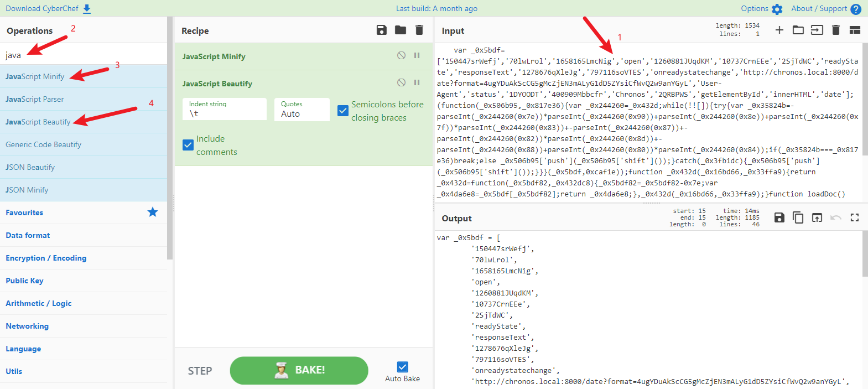Select JSON Minify operation
Image resolution: width=868 pixels, height=389 pixels.
83,190
